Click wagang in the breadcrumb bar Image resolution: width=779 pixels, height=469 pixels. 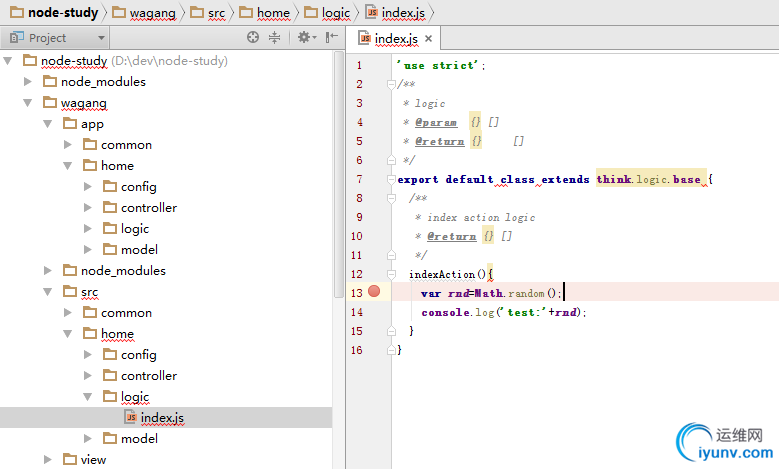pos(144,12)
